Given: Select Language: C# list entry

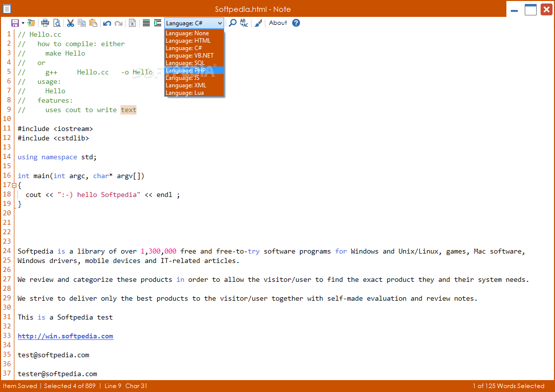Looking at the screenshot, I should tap(194, 48).
